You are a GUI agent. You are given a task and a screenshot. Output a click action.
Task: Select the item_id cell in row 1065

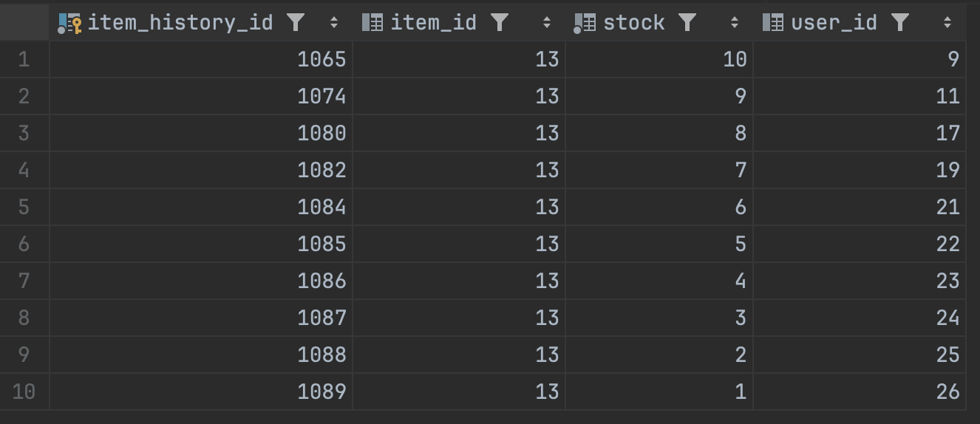[x=459, y=59]
